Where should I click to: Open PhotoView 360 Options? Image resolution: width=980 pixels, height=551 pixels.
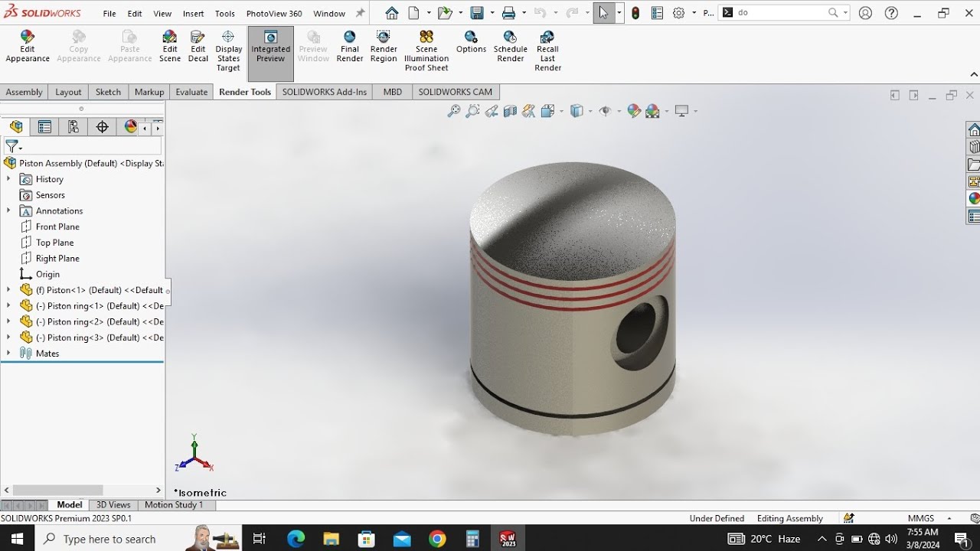click(x=471, y=42)
